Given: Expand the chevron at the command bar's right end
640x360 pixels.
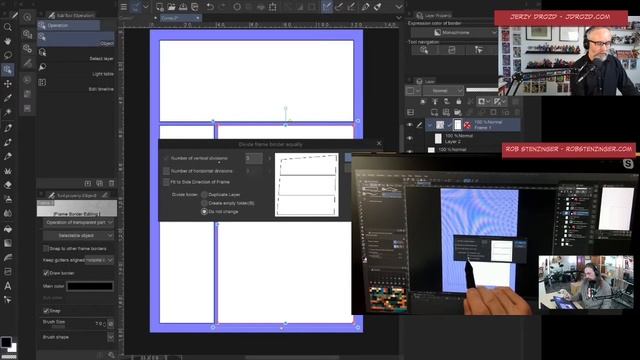Looking at the screenshot, I should (399, 7).
